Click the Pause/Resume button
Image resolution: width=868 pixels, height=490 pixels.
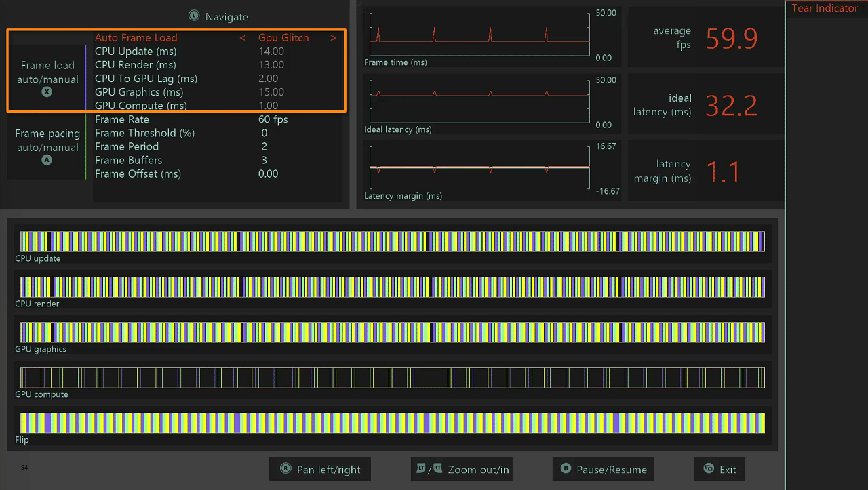tap(604, 469)
